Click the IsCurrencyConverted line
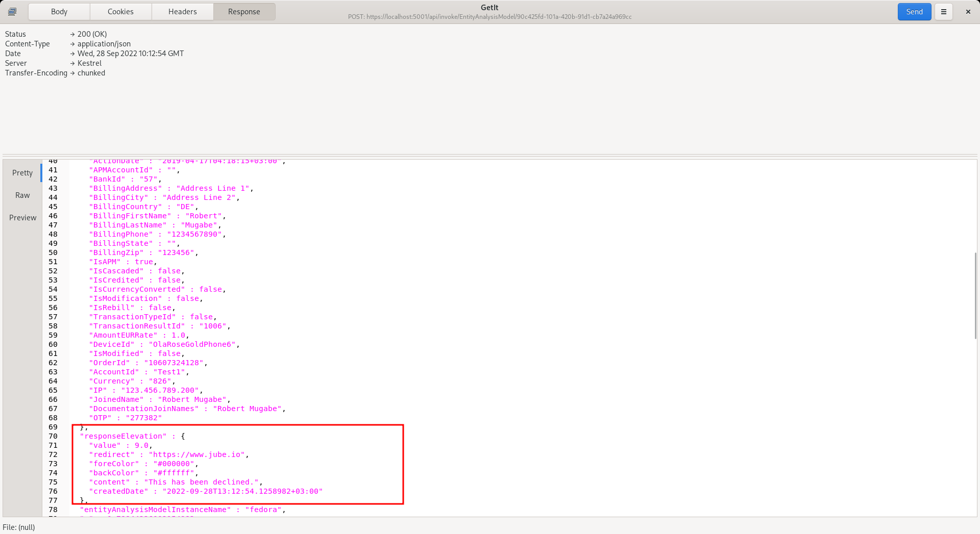The width and height of the screenshot is (980, 534). (x=157, y=289)
